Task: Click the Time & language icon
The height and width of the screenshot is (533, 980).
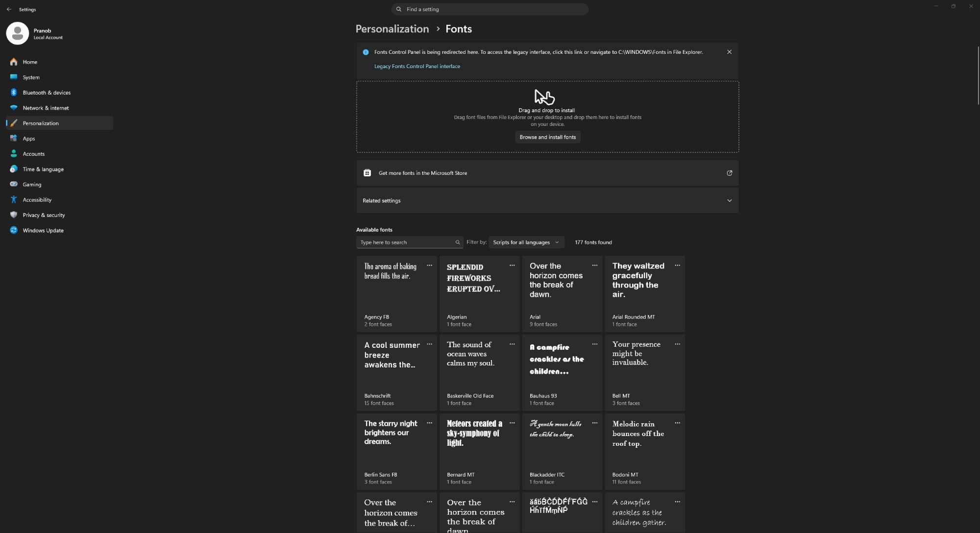Action: (x=14, y=169)
